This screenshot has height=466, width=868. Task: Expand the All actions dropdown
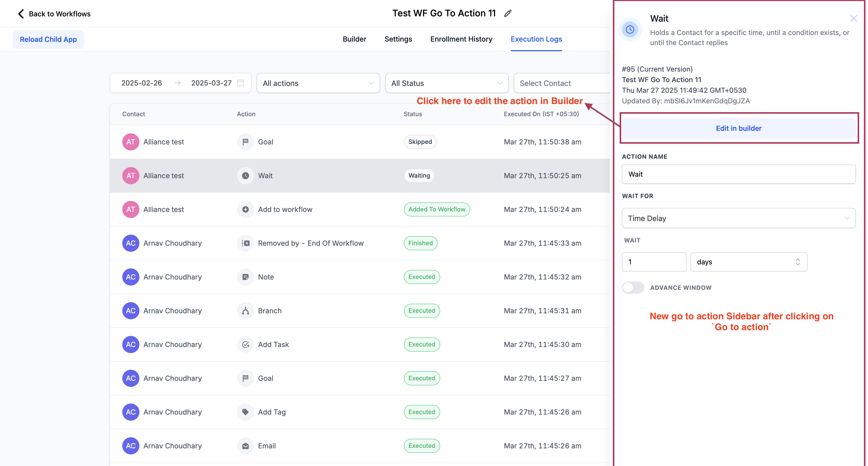click(318, 83)
